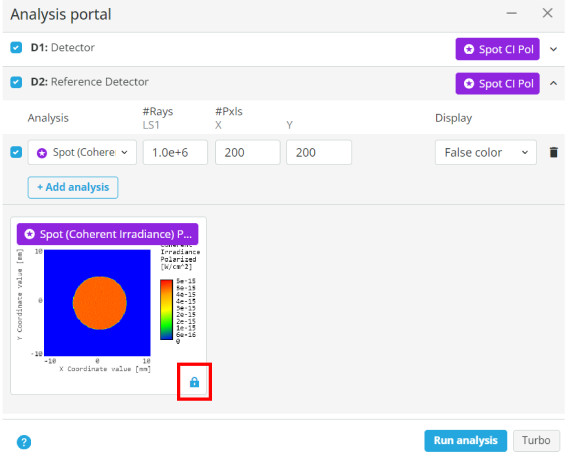This screenshot has height=461, width=568.
Task: Click the lock icon under the plot
Action: (x=194, y=382)
